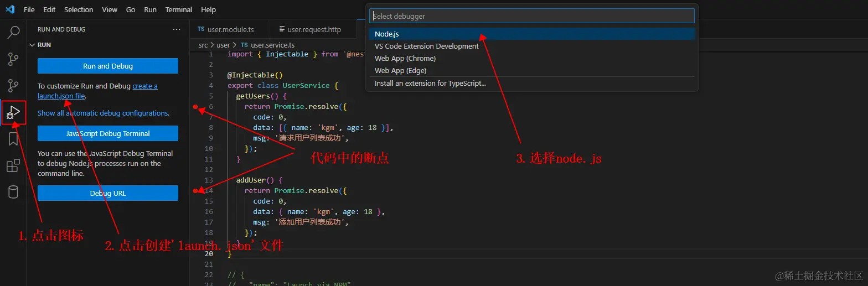Open the Run and Debug more actions ellipsis
This screenshot has width=868, height=286.
click(x=177, y=29)
